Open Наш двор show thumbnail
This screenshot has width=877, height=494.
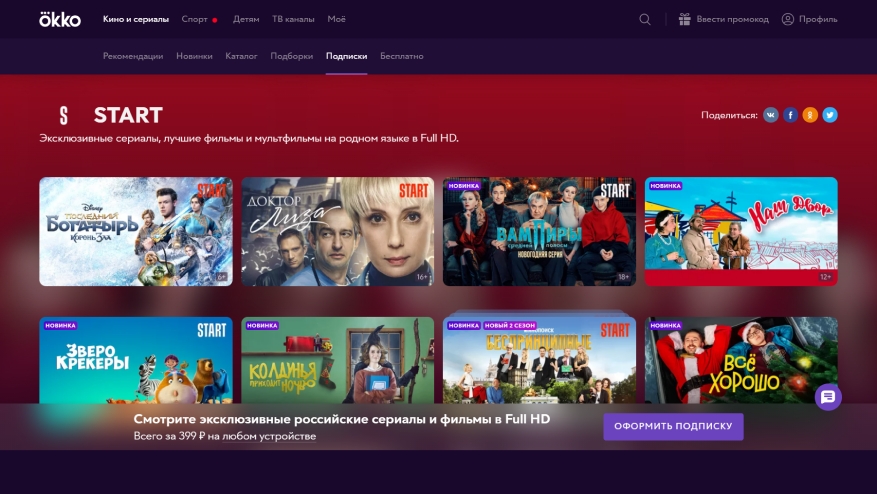coord(741,232)
